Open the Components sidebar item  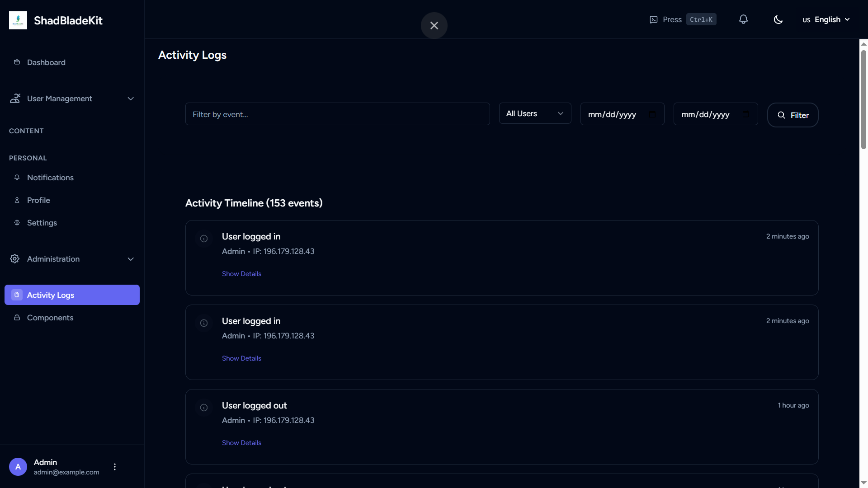pyautogui.click(x=50, y=318)
